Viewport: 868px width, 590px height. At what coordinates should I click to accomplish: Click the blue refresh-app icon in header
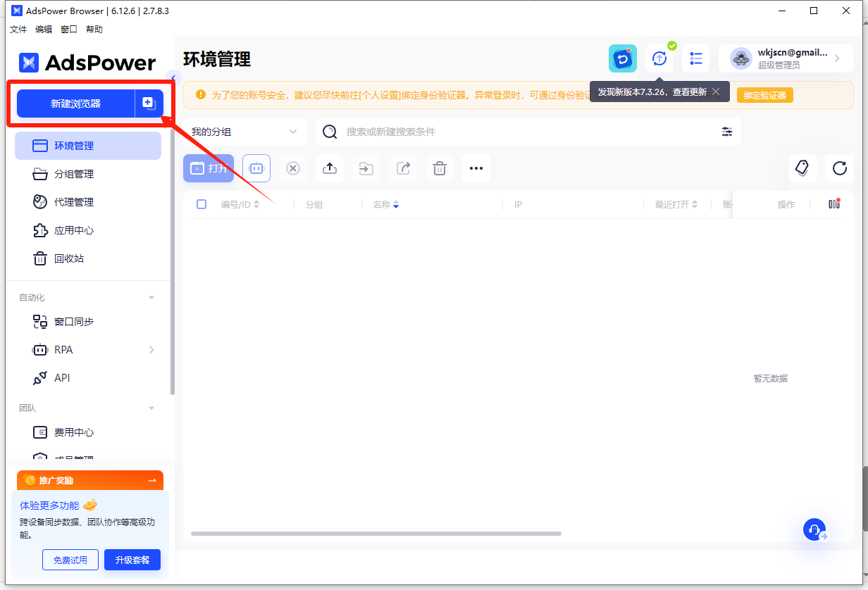623,58
